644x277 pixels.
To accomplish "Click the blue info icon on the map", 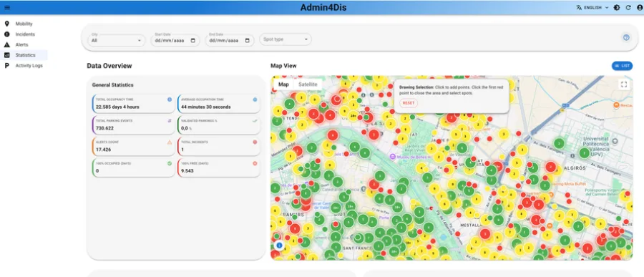I will point(279,246).
